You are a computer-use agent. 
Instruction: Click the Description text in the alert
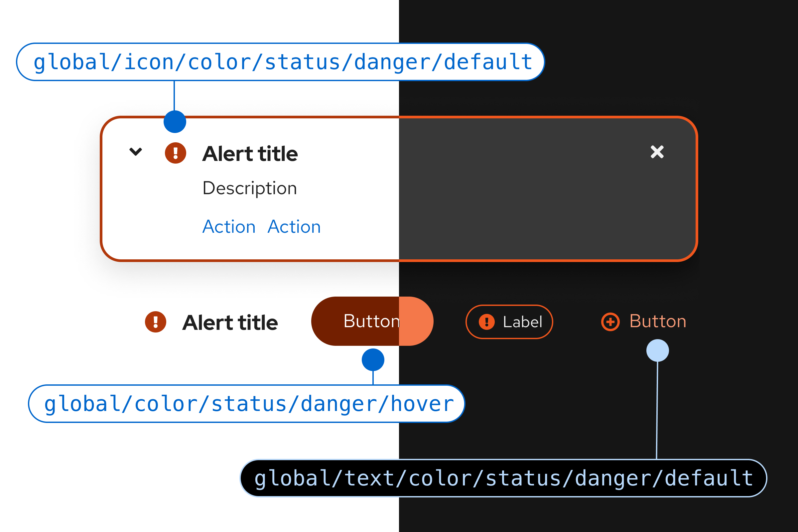[x=250, y=188]
